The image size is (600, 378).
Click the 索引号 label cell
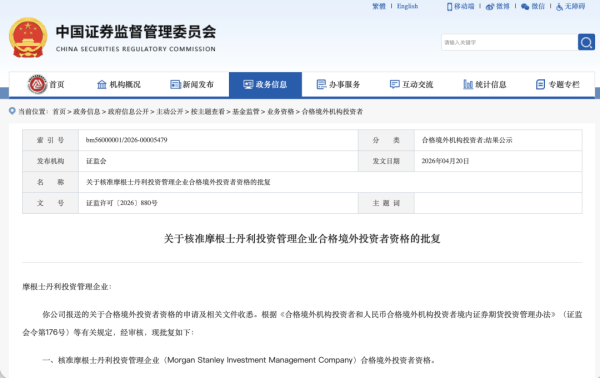click(x=51, y=140)
